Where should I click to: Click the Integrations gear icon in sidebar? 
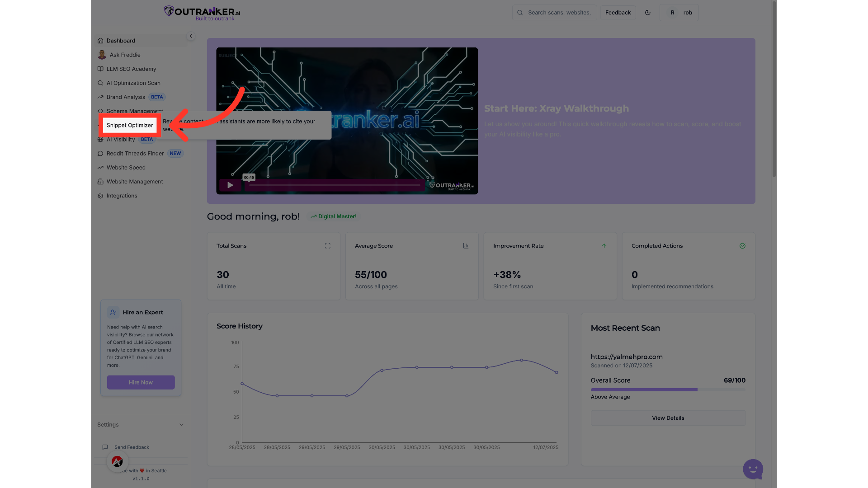point(100,195)
